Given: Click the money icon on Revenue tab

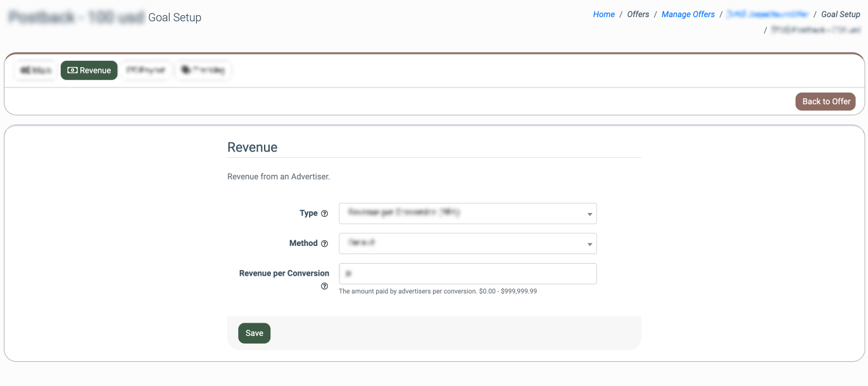Looking at the screenshot, I should click(x=72, y=70).
